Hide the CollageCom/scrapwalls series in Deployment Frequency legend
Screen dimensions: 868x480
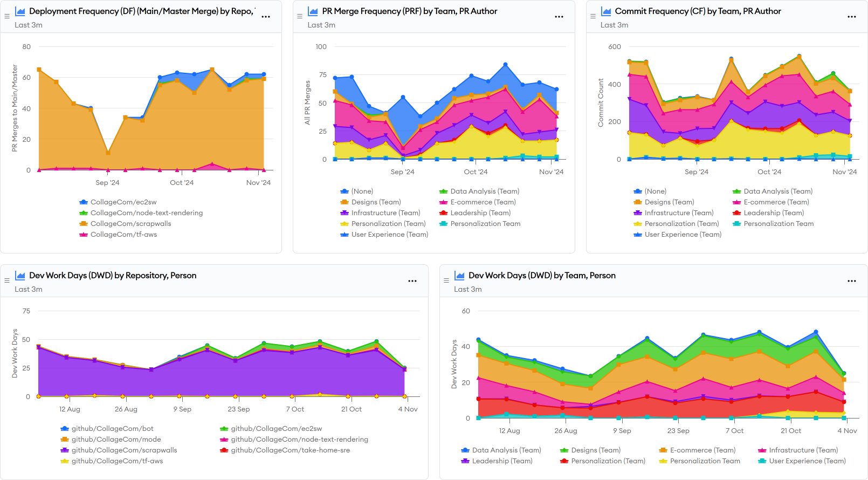pos(130,224)
